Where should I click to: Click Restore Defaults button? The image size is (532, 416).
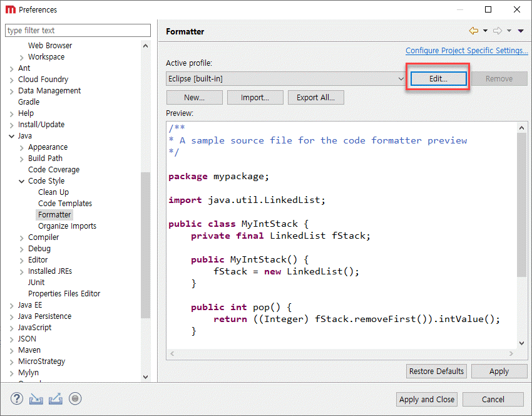click(436, 371)
